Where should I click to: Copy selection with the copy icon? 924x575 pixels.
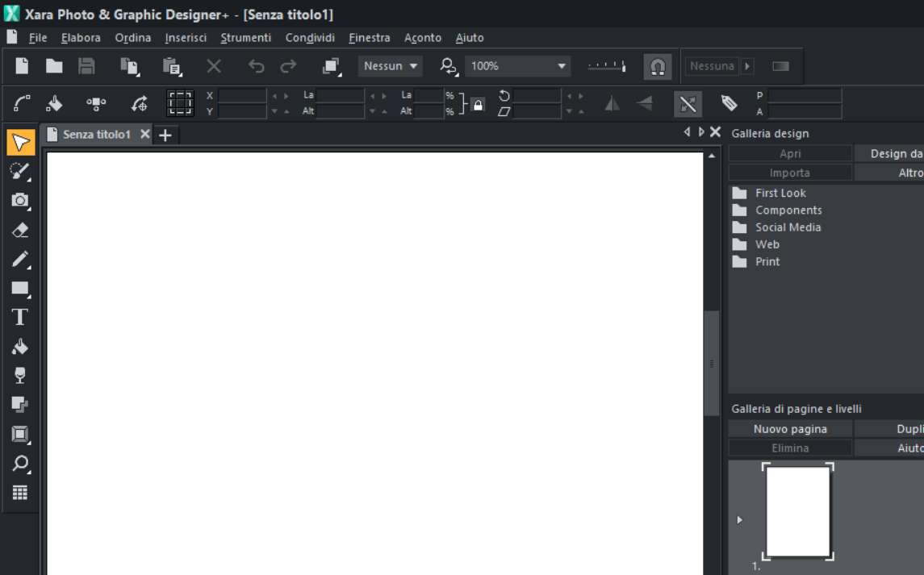[x=129, y=66]
